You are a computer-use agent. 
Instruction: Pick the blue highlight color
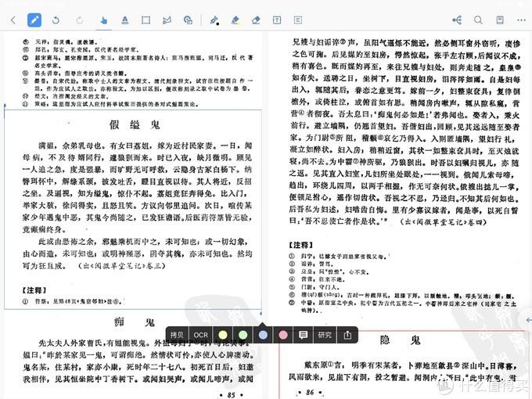pos(263,335)
